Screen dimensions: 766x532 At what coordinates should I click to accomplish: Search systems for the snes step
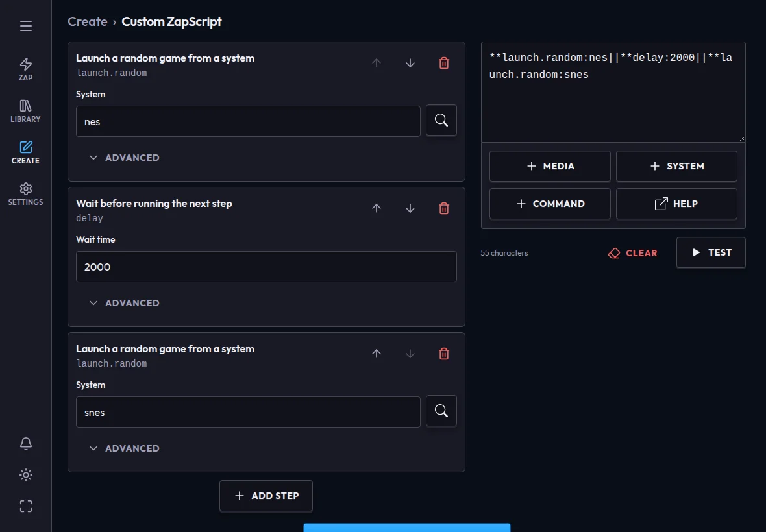tap(441, 411)
